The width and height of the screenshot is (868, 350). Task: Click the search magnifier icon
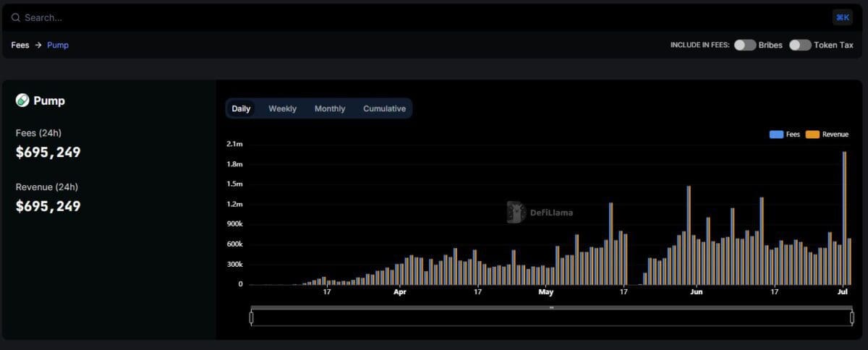click(16, 17)
